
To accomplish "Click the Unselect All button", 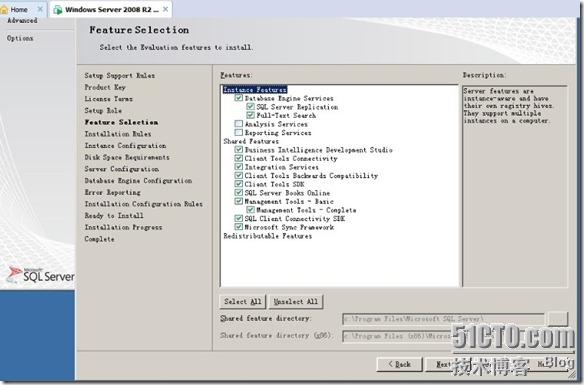I will 296,302.
